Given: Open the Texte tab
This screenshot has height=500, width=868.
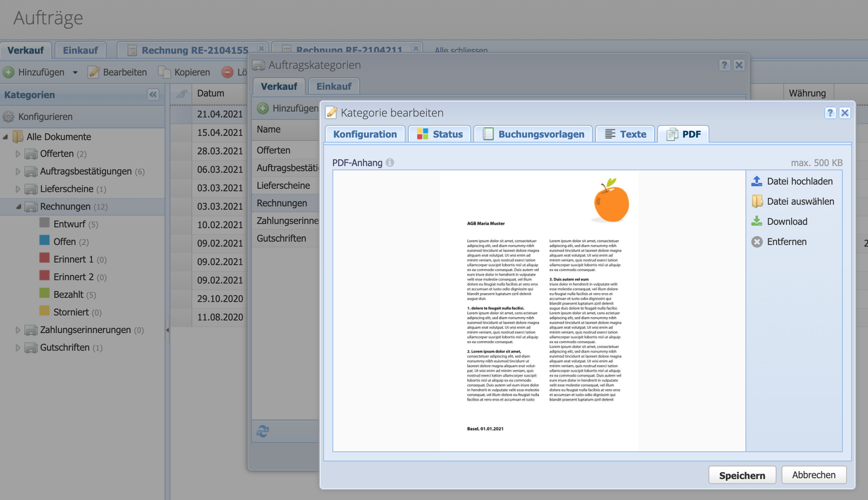Looking at the screenshot, I should 625,134.
